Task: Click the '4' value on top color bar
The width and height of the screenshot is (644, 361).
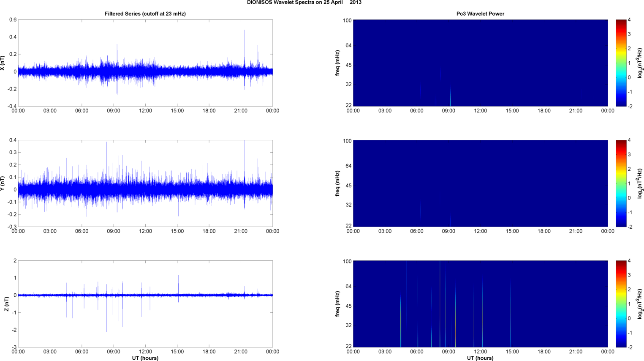Action: pos(629,20)
